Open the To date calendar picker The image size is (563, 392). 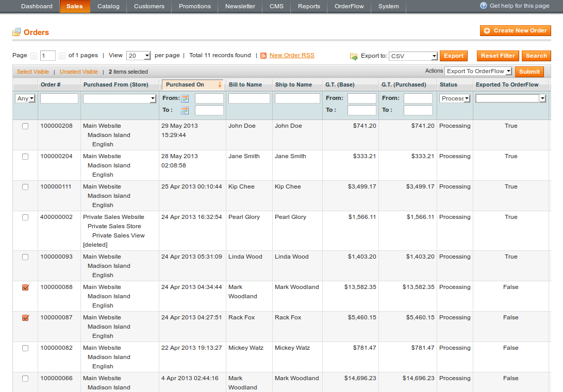click(x=185, y=110)
